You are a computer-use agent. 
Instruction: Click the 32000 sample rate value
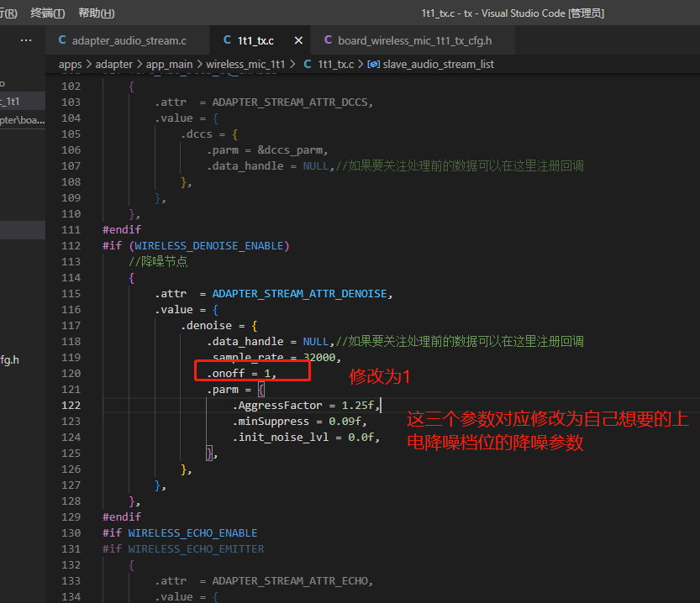point(319,358)
